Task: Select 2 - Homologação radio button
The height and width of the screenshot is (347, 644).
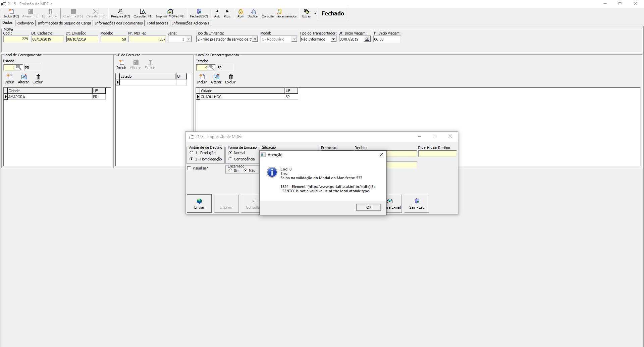Action: pyautogui.click(x=192, y=159)
